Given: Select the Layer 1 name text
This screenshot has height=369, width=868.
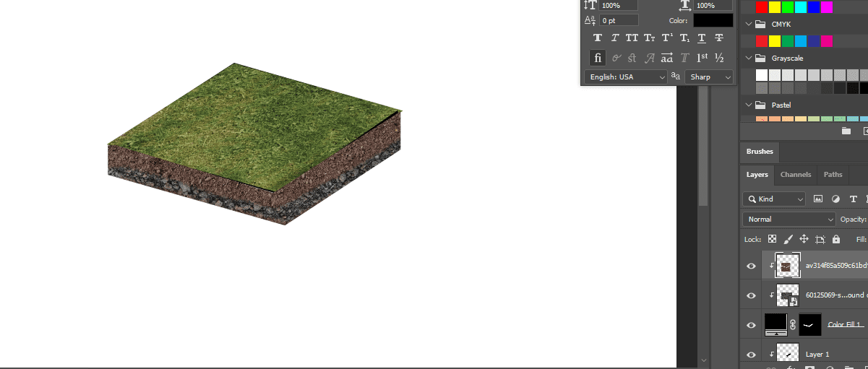Looking at the screenshot, I should pyautogui.click(x=817, y=355).
